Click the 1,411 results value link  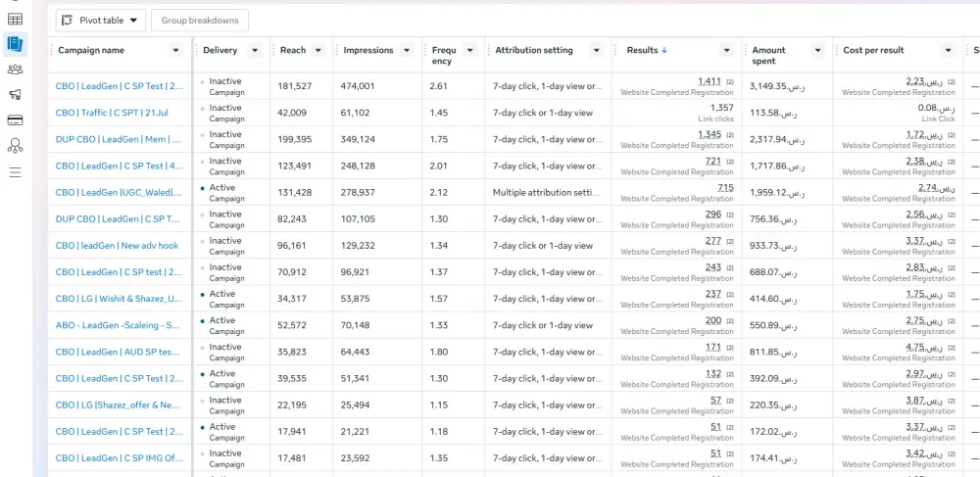tap(708, 81)
